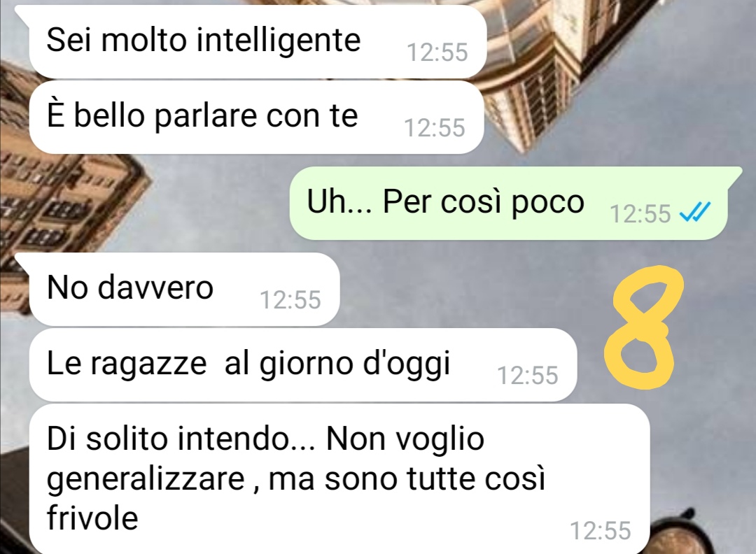Click the timestamp of the "frivole" message

[x=601, y=530]
